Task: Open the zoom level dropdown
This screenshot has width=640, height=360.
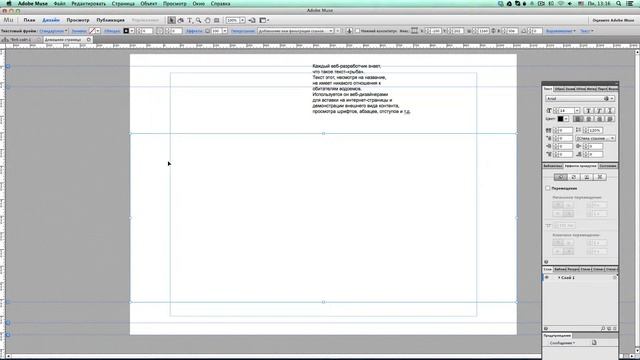Action: tap(242, 20)
